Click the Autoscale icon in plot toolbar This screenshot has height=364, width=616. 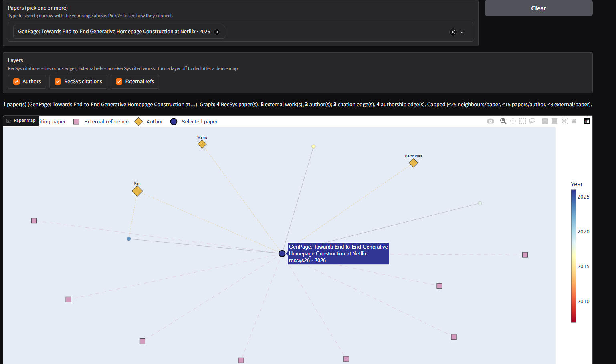564,121
